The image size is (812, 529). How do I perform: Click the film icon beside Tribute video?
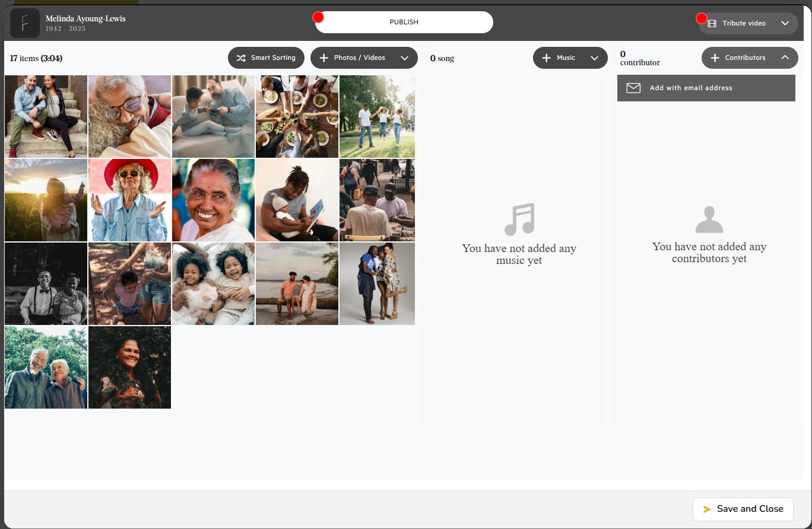(x=712, y=24)
